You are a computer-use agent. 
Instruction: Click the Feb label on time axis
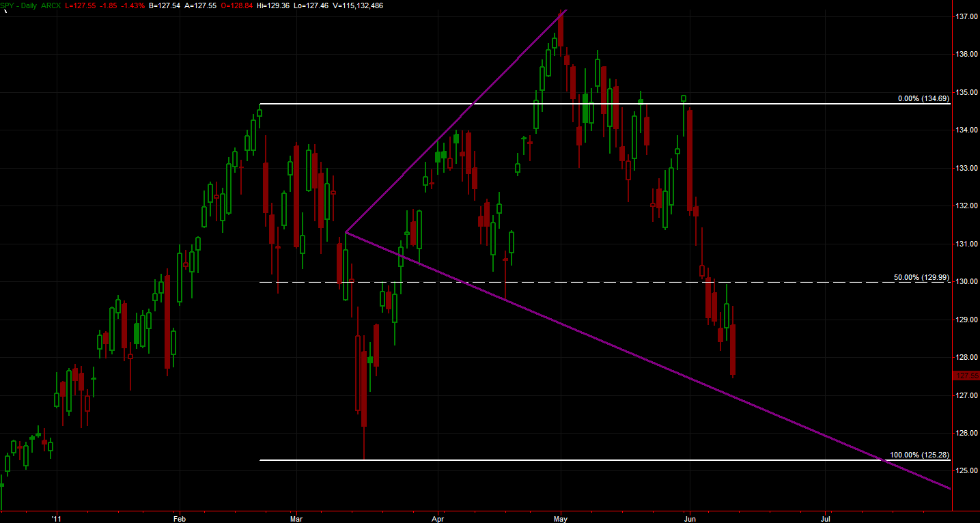click(x=179, y=518)
